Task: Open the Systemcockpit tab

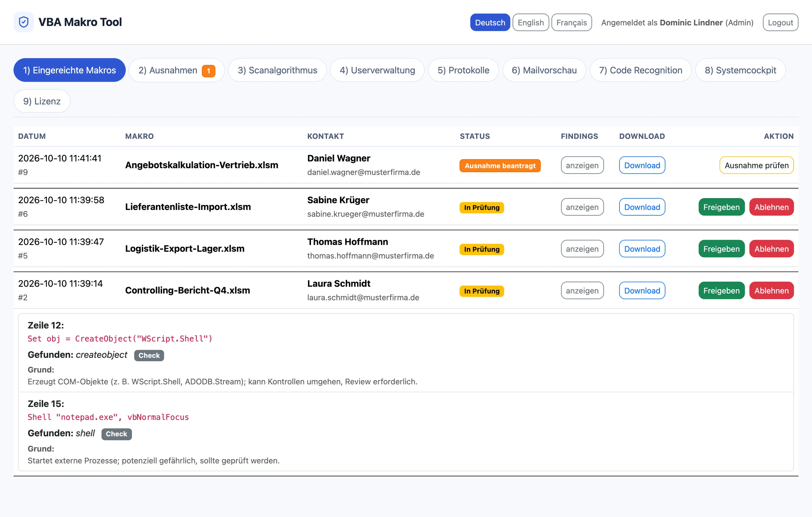Action: (740, 70)
